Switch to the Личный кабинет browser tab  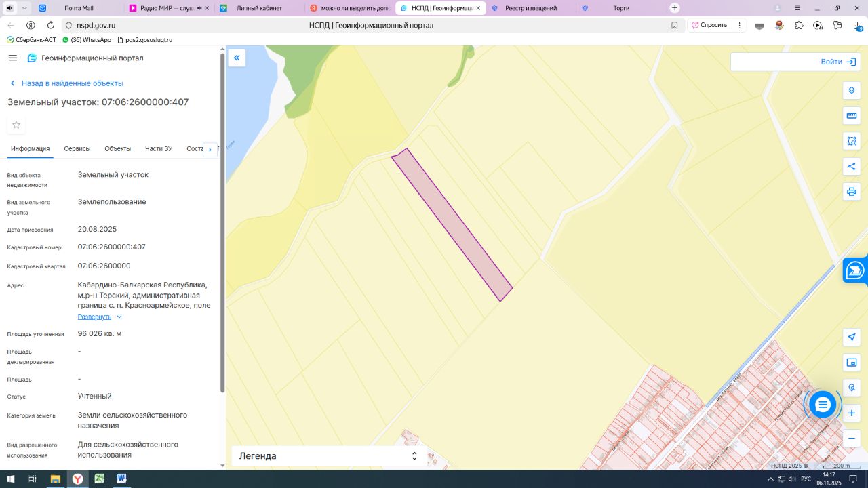pos(260,8)
